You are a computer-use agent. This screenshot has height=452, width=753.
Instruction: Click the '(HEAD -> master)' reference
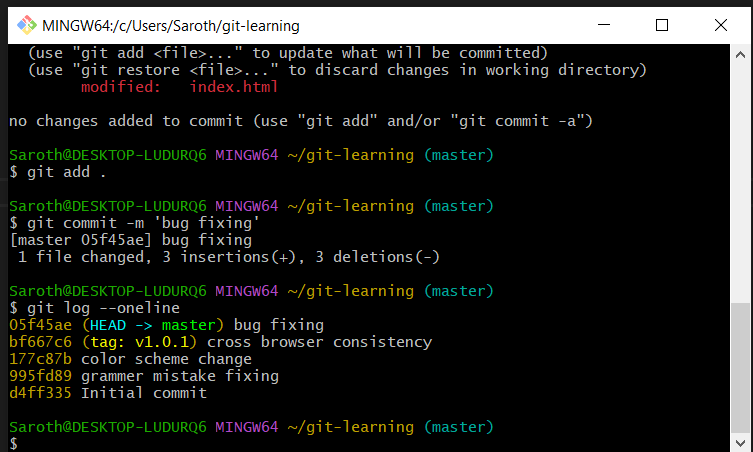[153, 325]
